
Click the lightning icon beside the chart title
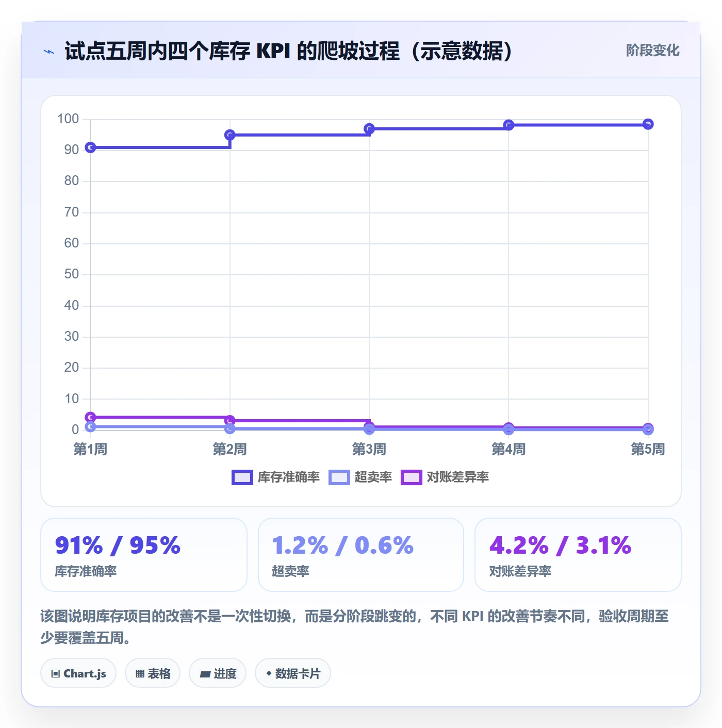tap(49, 52)
